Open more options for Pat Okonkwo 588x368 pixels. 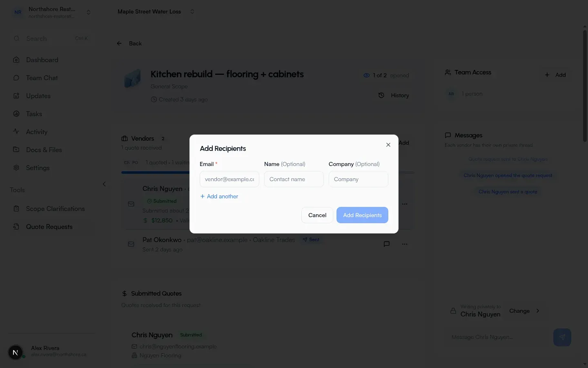click(405, 244)
